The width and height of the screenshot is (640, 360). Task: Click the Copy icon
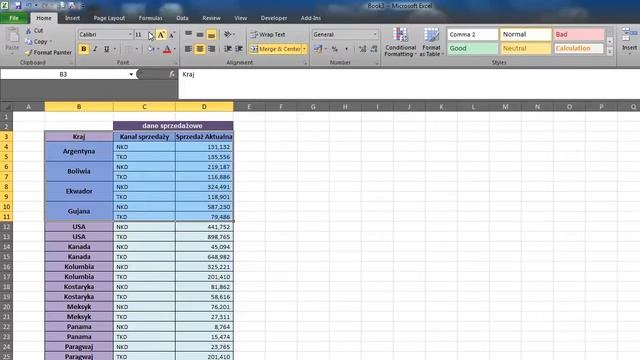pos(28,42)
